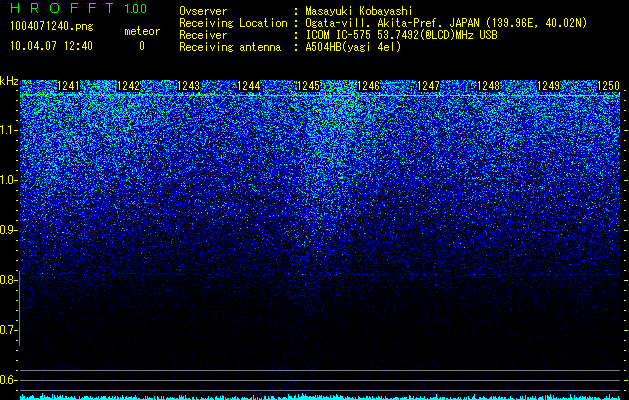Click the green meteor label
The width and height of the screenshot is (629, 400).
[142, 31]
